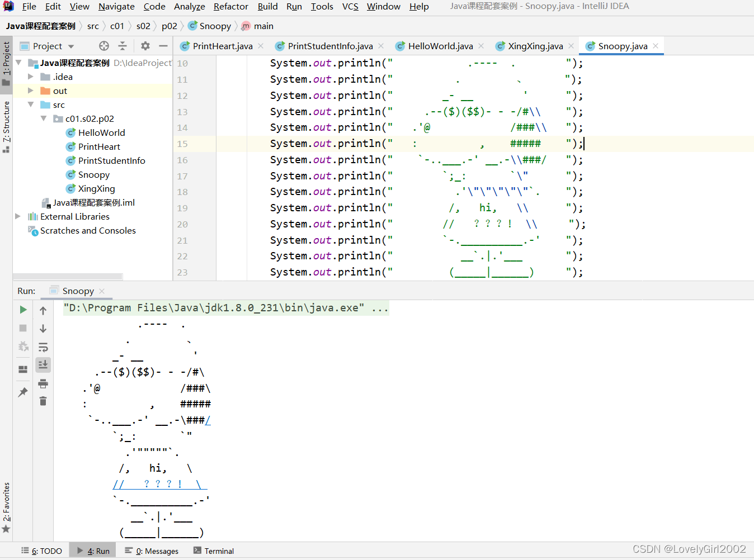Click the Up the Stack Trace arrow
This screenshot has width=754, height=560.
coord(43,310)
